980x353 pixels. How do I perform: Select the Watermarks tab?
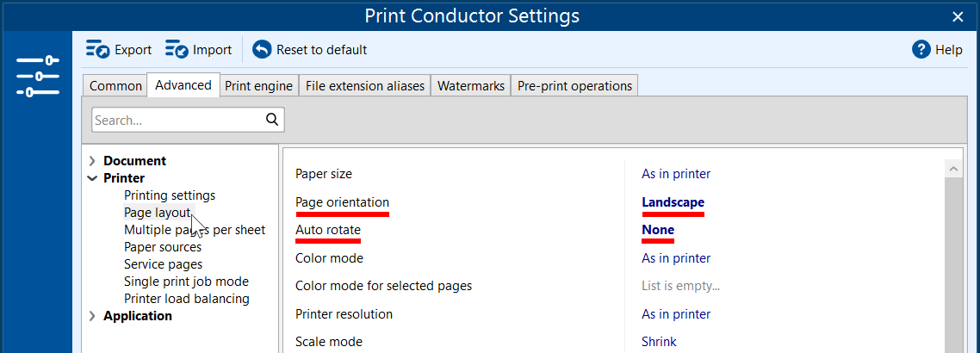click(471, 86)
